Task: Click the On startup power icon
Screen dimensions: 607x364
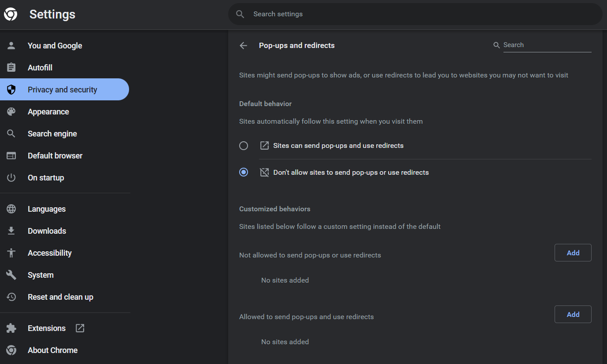Action: pos(11,177)
